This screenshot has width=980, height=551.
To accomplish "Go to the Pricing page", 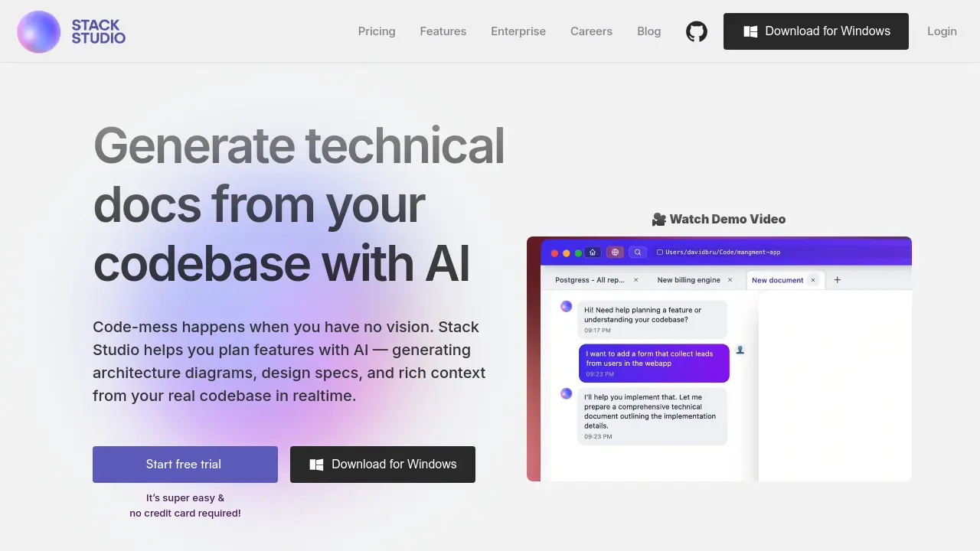I will pyautogui.click(x=377, y=31).
